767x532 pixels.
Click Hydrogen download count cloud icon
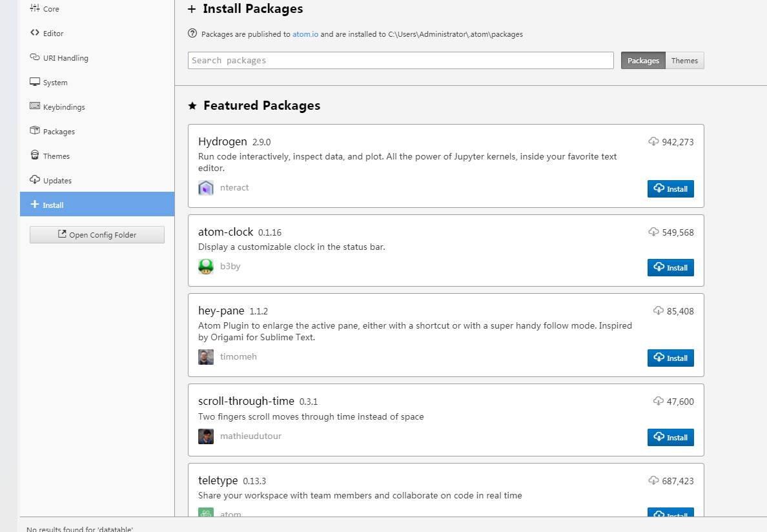(x=653, y=142)
